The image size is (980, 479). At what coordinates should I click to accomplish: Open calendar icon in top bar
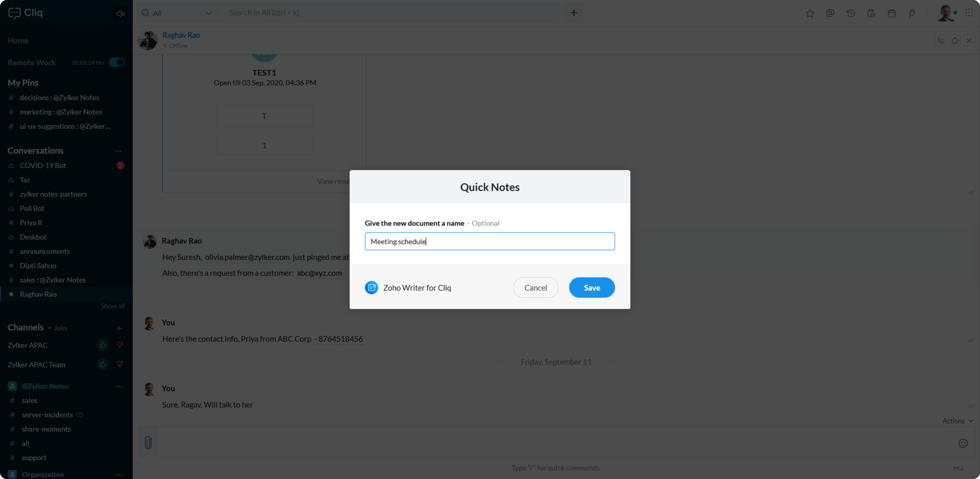click(891, 13)
